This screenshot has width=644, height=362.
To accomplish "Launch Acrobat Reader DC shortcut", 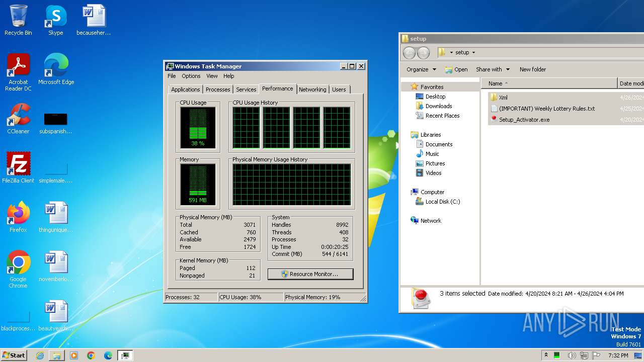I will [x=18, y=72].
